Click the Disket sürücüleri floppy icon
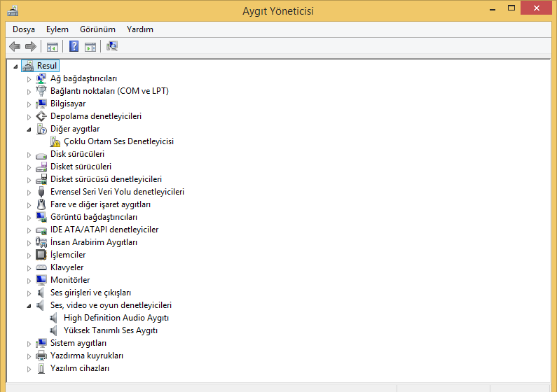 click(x=41, y=167)
